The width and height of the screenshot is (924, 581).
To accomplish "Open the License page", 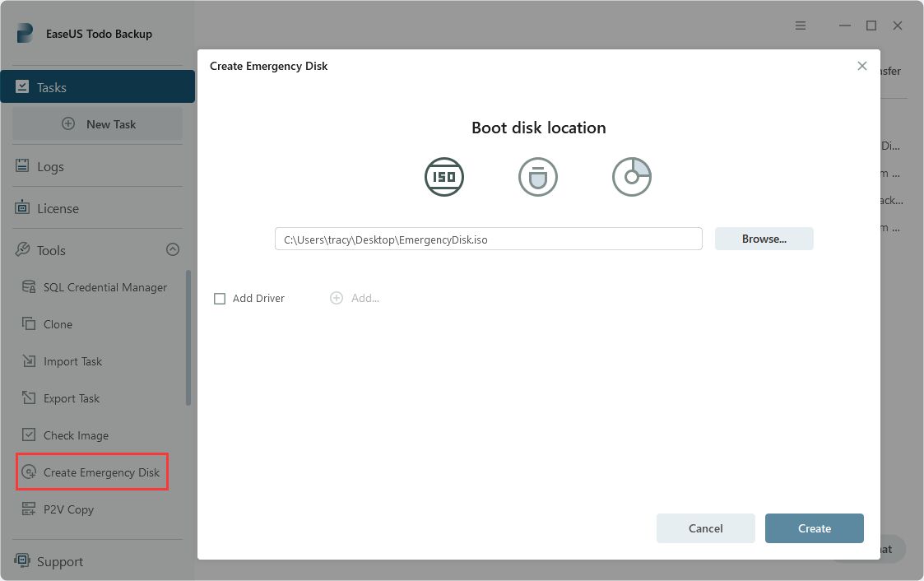I will click(58, 208).
